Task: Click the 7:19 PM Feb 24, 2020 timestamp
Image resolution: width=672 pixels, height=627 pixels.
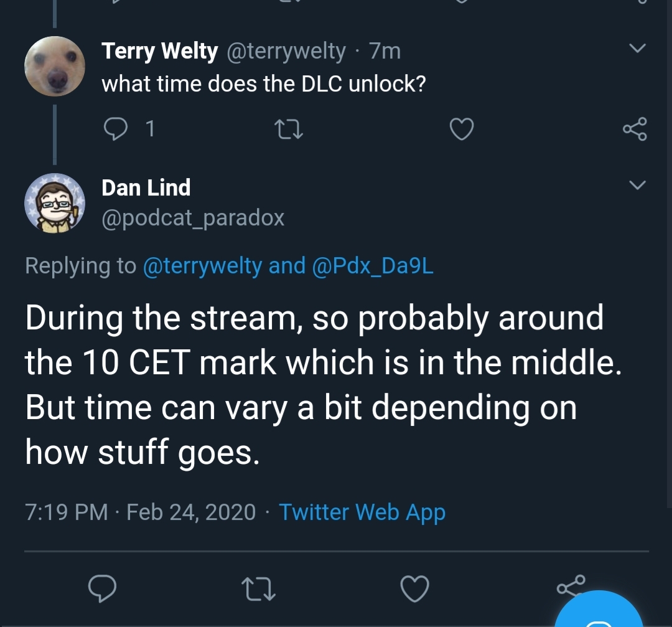Action: (x=140, y=512)
